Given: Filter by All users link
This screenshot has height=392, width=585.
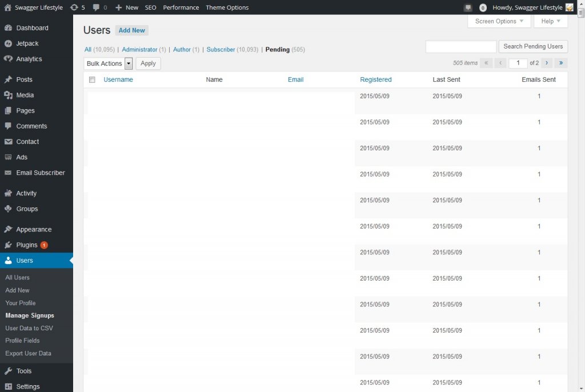Looking at the screenshot, I should click(87, 49).
